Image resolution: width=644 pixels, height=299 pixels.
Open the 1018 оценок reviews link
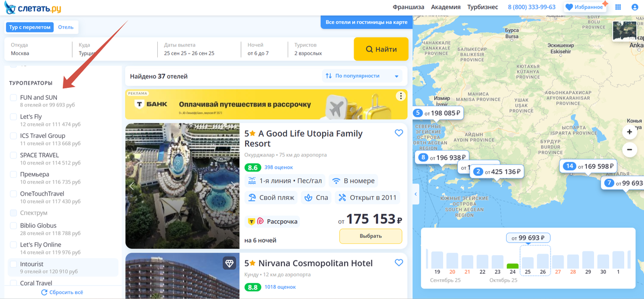point(280,287)
